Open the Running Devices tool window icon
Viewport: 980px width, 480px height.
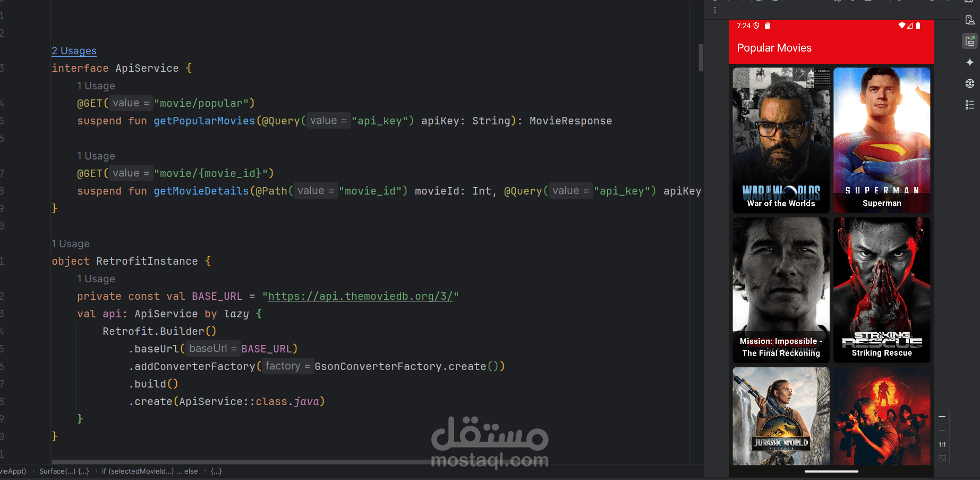click(x=970, y=41)
